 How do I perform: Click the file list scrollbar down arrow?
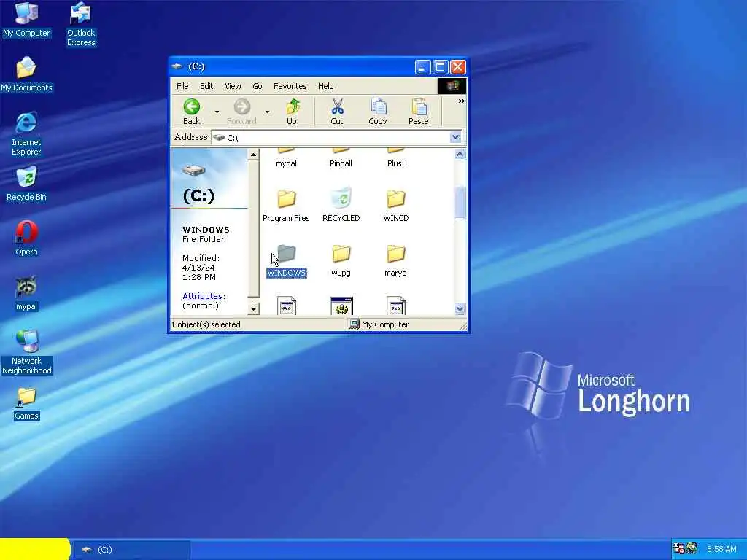[x=460, y=308]
